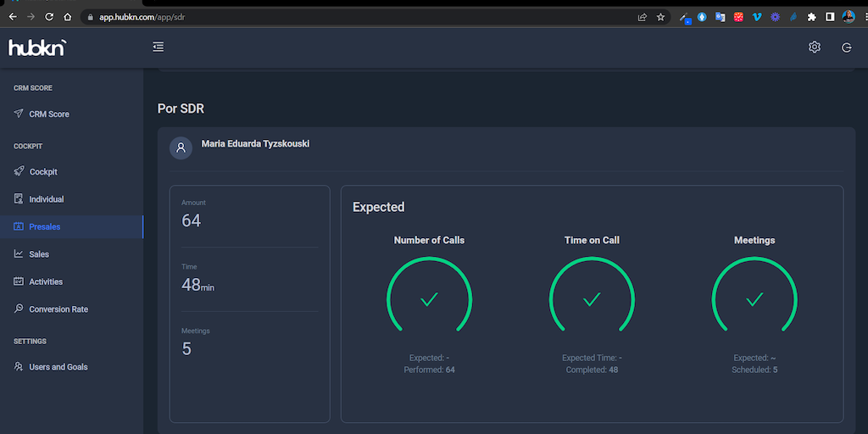Open CRM Score from sidebar
Viewport: 868px width, 434px height.
(49, 114)
